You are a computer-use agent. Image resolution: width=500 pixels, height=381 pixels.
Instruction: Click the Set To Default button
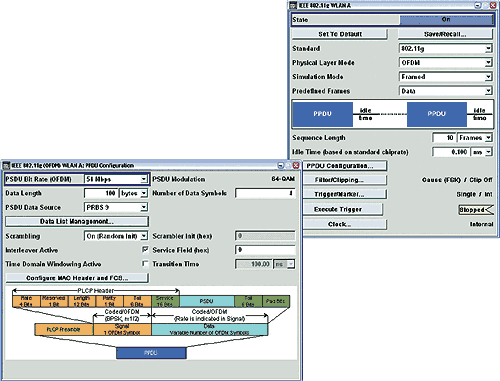pyautogui.click(x=340, y=34)
